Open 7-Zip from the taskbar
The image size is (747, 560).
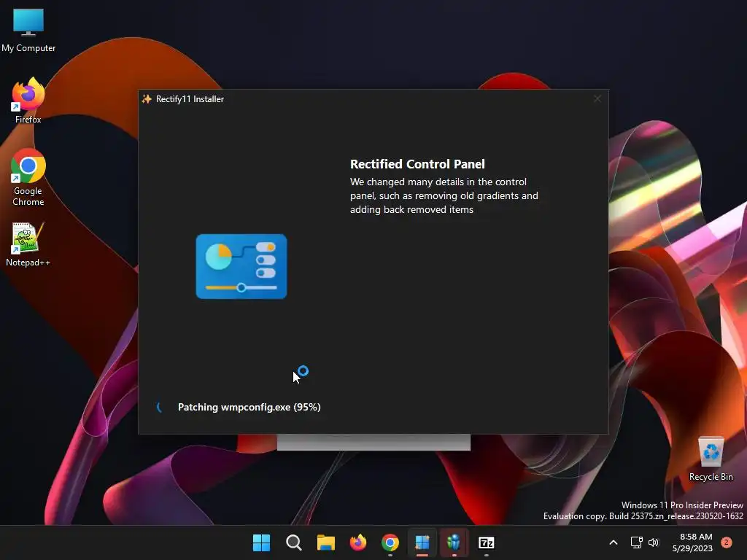[x=486, y=542]
